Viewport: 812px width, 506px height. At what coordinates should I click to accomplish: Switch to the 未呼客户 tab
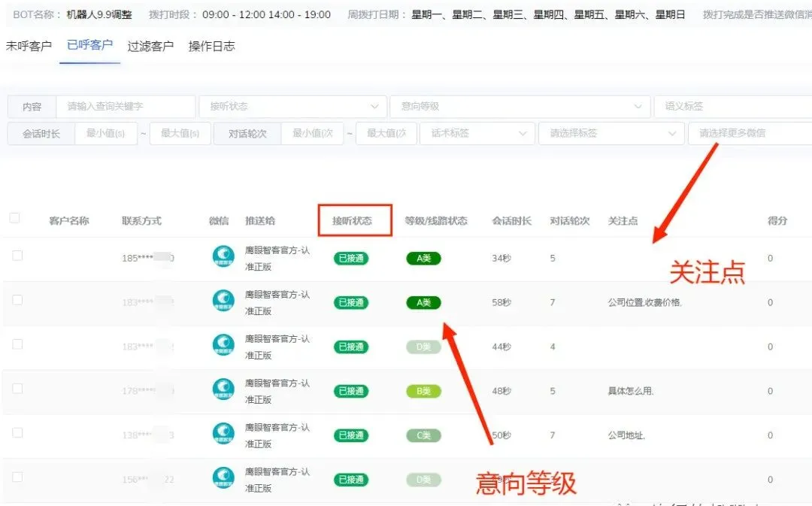29,46
